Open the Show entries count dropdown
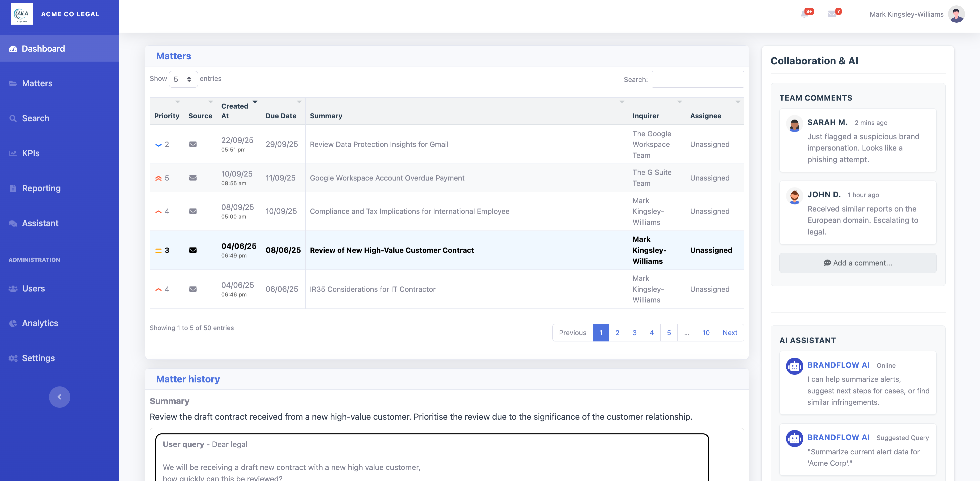The width and height of the screenshot is (980, 481). [183, 79]
